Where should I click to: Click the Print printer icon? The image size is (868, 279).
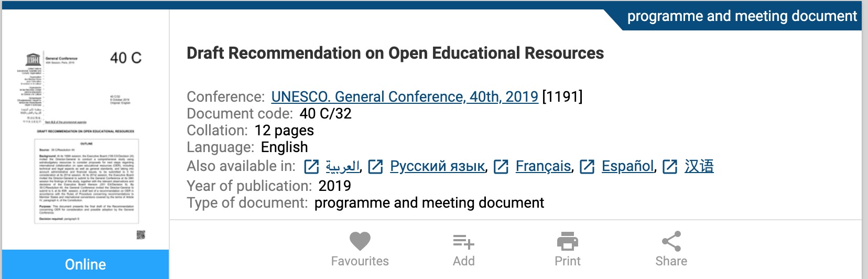tap(568, 241)
